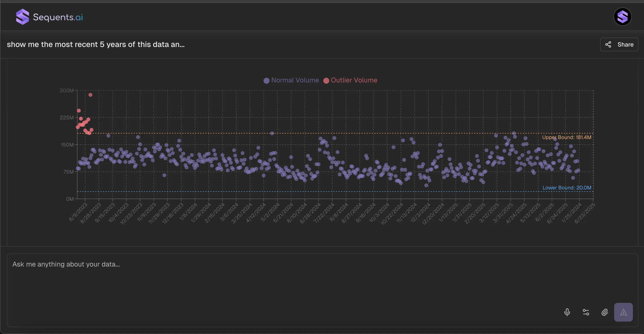Click the paperclip attach file icon
Screen dimensions: 644x334
point(605,312)
